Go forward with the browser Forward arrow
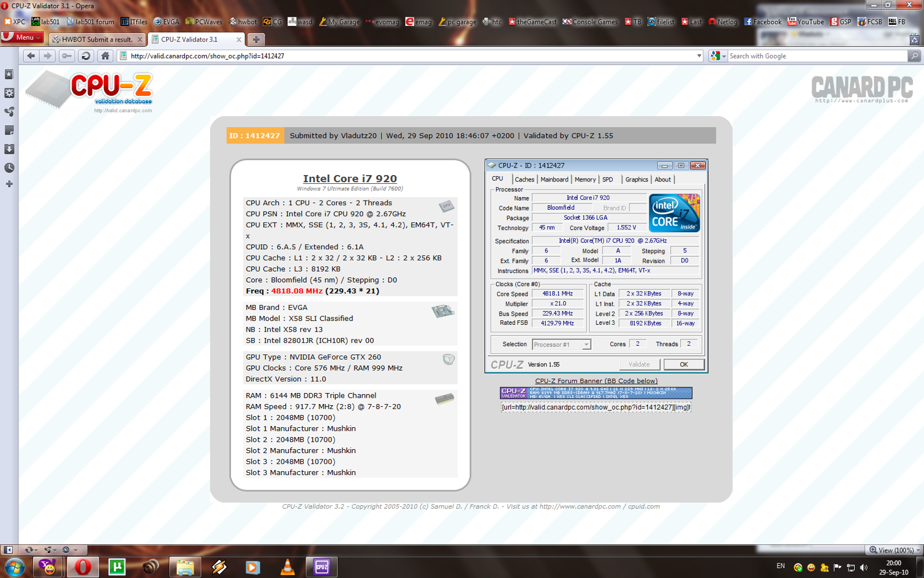This screenshot has width=924, height=578. [x=47, y=56]
